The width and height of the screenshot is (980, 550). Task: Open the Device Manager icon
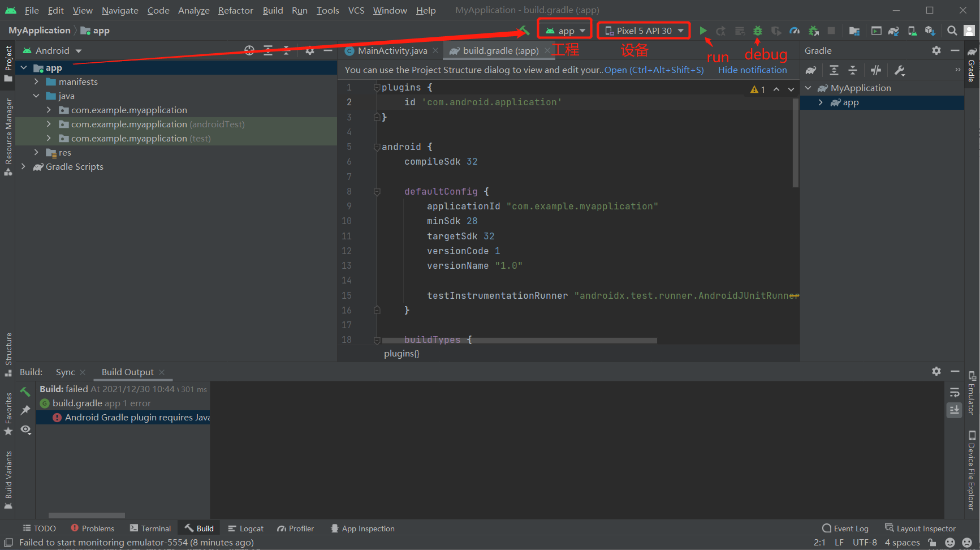(912, 31)
